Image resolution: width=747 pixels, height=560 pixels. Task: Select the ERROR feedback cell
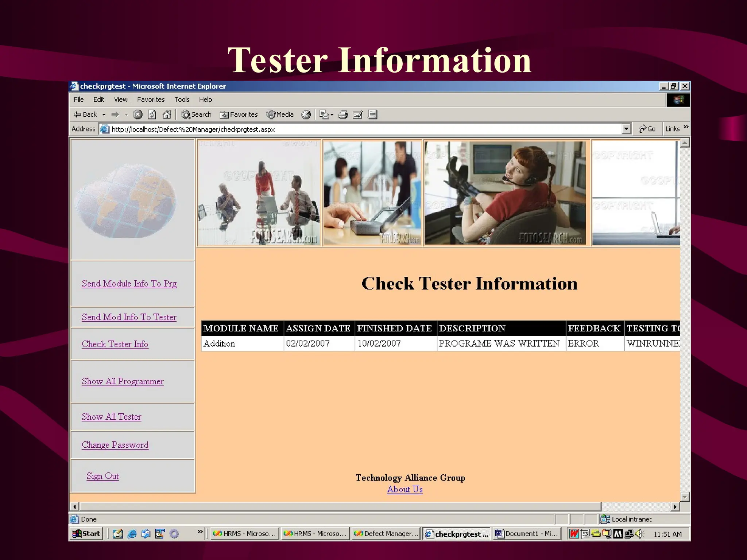[x=595, y=343]
